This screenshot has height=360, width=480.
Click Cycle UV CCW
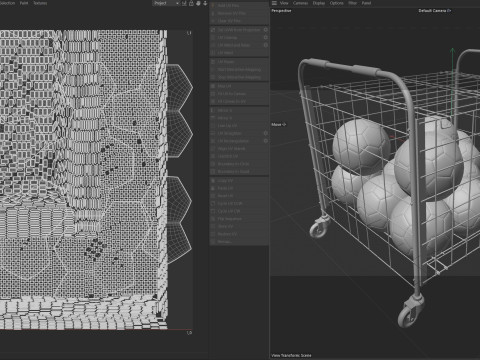click(239, 203)
